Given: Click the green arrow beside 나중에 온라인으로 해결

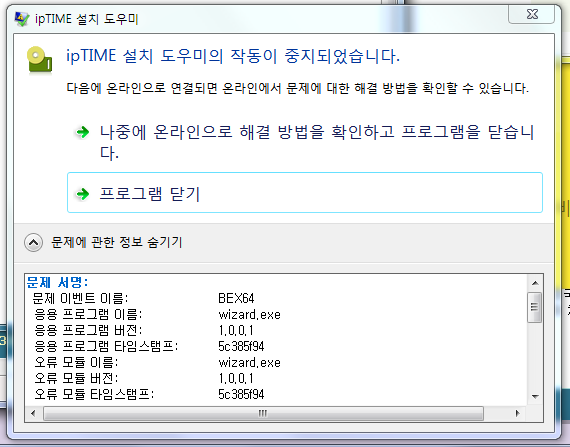Looking at the screenshot, I should click(83, 132).
